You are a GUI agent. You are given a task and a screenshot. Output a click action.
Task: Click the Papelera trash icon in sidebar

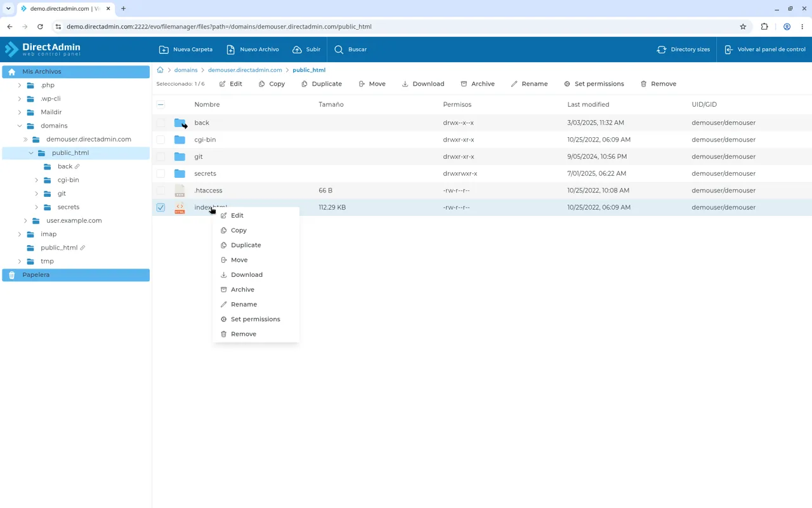pos(11,275)
